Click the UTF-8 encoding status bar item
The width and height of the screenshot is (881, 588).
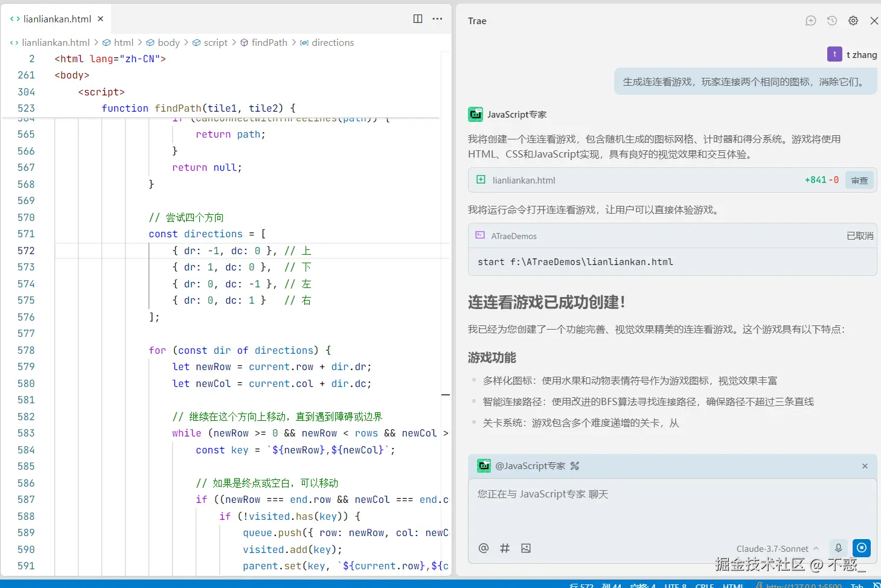click(676, 586)
